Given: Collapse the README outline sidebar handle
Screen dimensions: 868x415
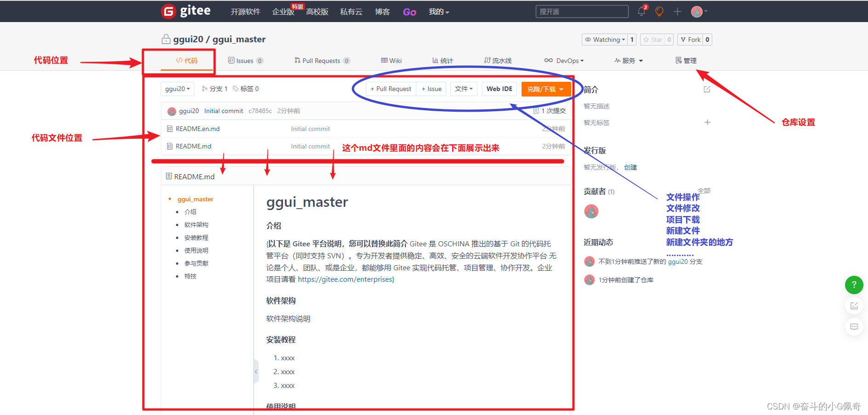Looking at the screenshot, I should click(256, 371).
